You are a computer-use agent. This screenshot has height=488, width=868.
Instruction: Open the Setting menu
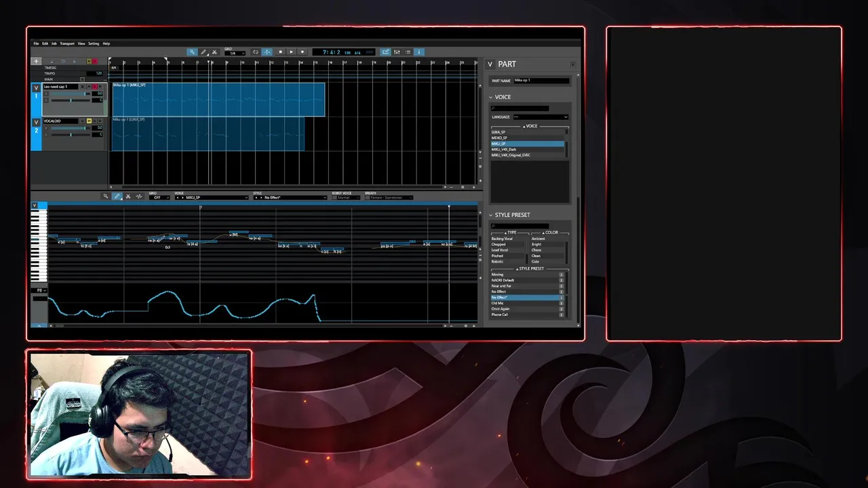pyautogui.click(x=94, y=43)
